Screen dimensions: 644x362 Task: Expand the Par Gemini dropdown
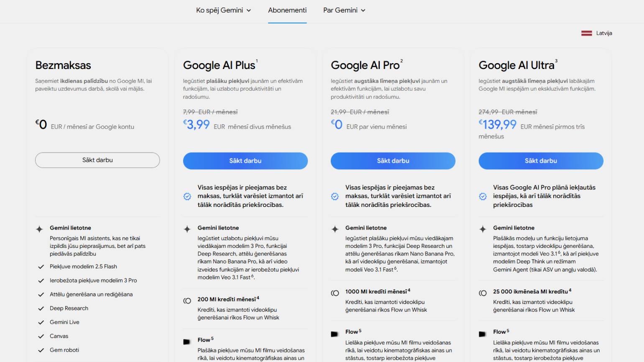coord(344,10)
